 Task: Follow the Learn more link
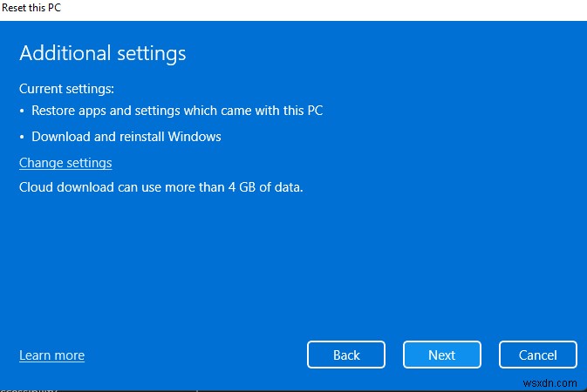[51, 355]
